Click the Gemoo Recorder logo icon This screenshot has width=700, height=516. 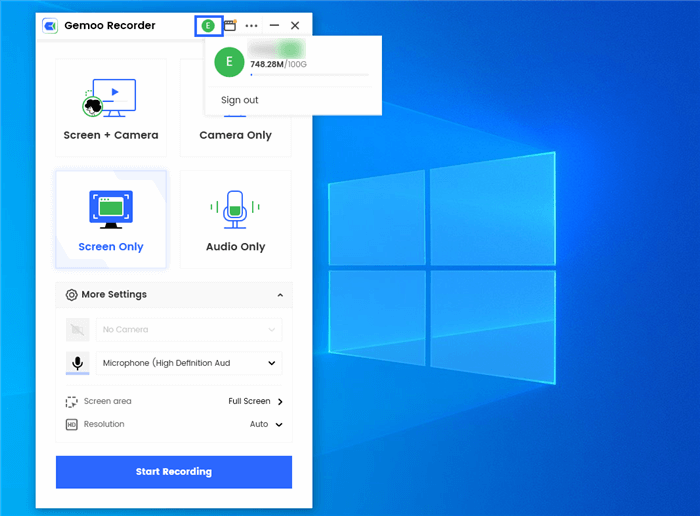(x=50, y=25)
